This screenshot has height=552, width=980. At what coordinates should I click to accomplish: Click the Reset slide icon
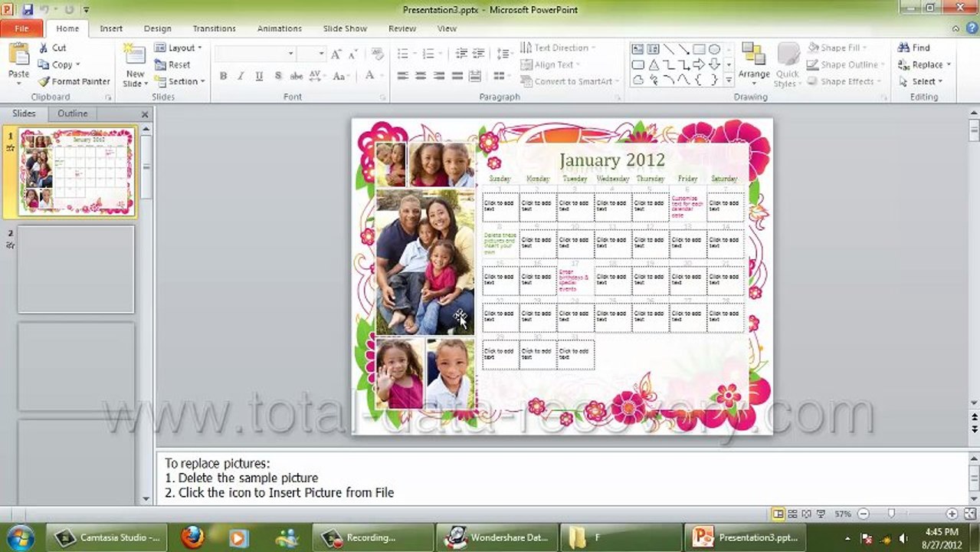[160, 64]
